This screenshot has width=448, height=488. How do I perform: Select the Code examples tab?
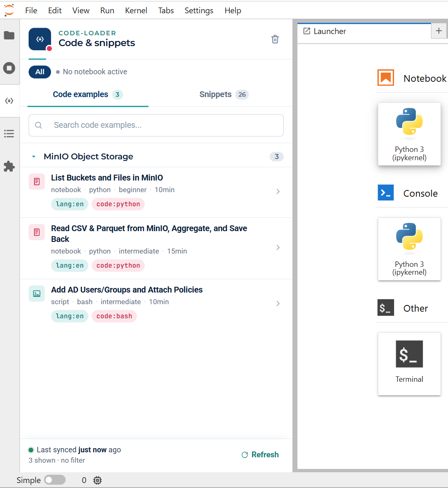pos(88,94)
